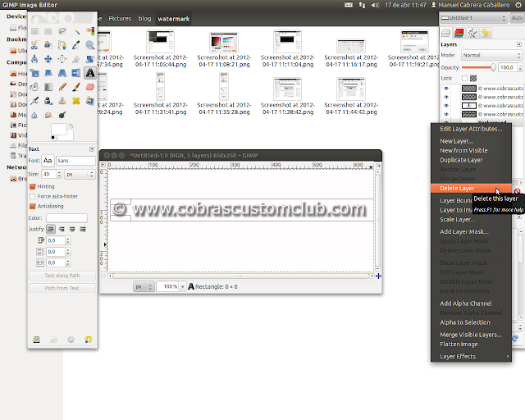525x420 pixels.
Task: Select the Ink tool
Action: (48, 101)
